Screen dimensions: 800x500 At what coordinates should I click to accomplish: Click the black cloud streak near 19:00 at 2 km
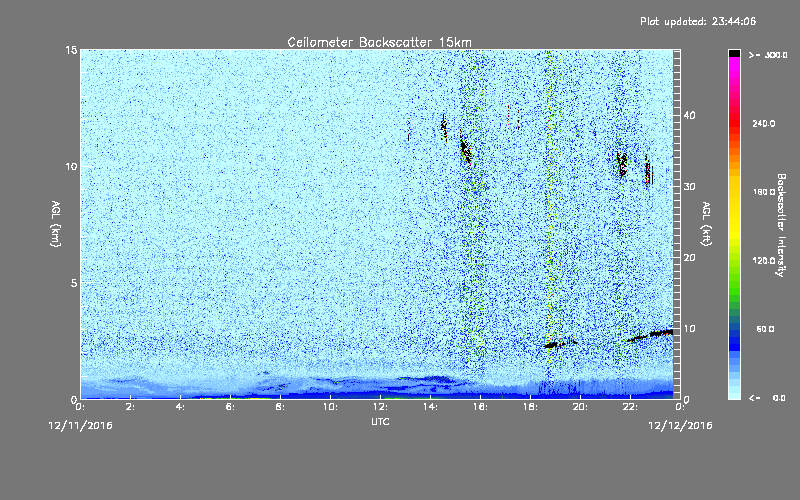point(559,344)
